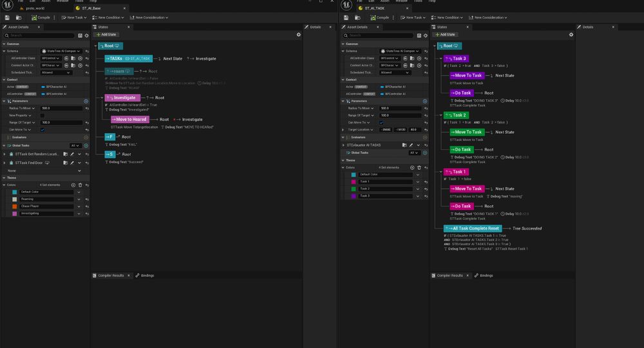Add a color element in the left Theme section
This screenshot has height=348, width=644.
(x=73, y=185)
